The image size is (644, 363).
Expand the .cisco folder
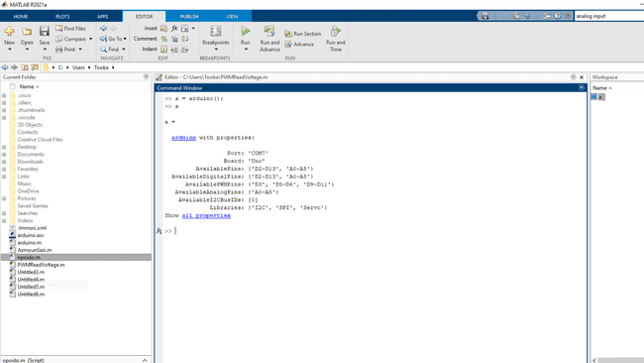tap(4, 95)
